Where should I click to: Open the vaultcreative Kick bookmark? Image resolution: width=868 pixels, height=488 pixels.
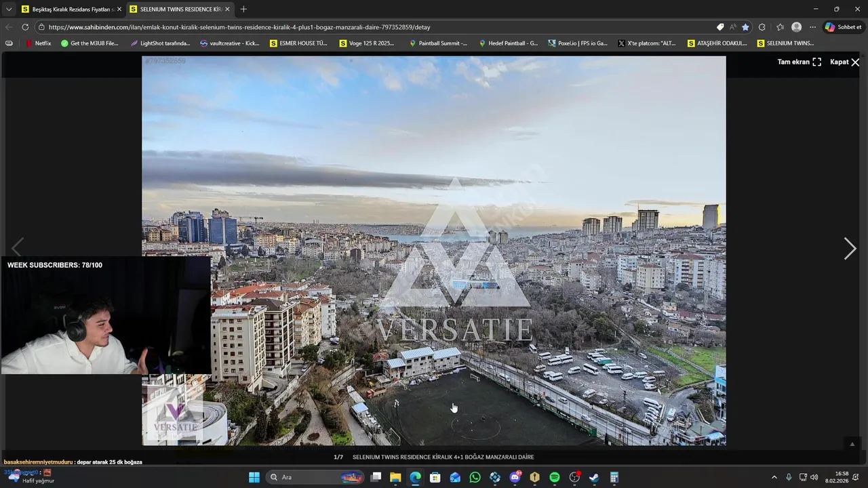tap(230, 43)
